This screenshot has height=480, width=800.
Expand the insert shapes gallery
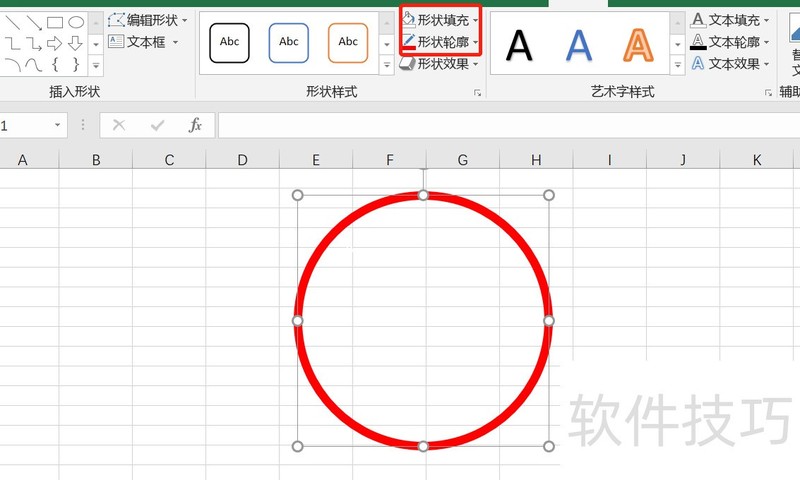pos(95,66)
